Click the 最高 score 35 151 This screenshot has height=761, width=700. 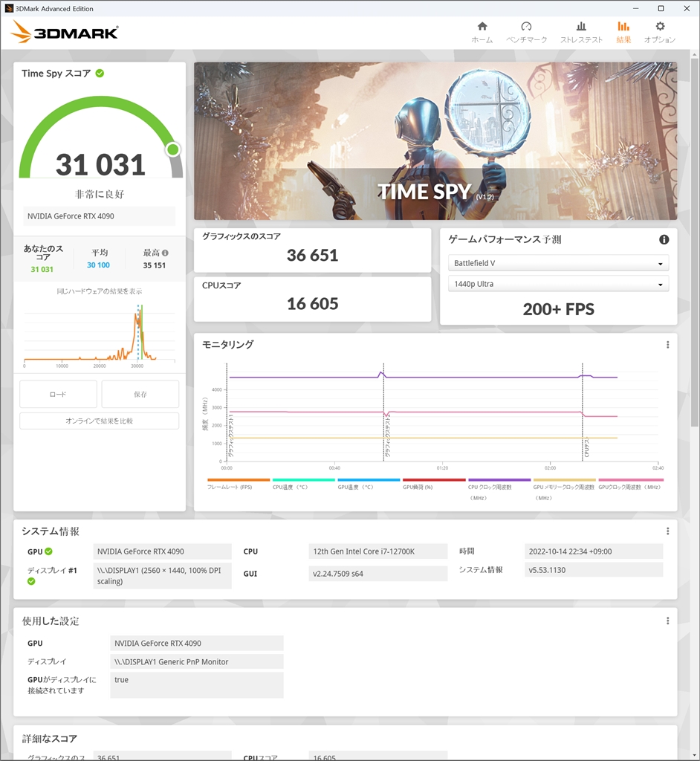(155, 265)
